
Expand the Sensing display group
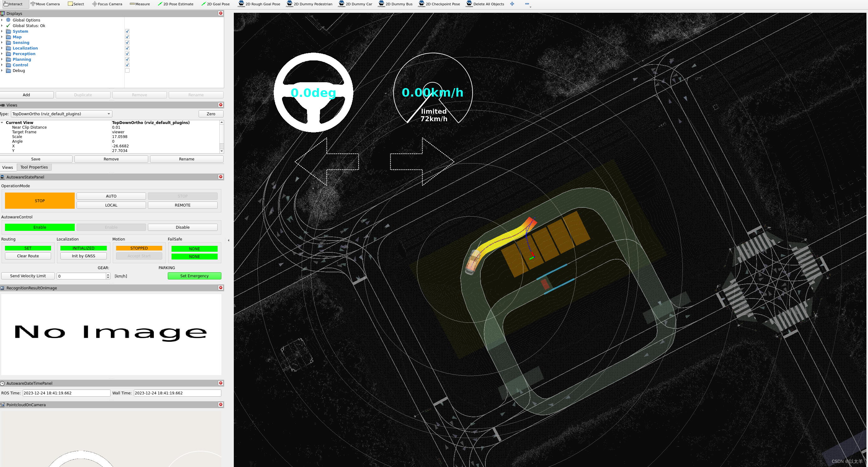coord(2,42)
